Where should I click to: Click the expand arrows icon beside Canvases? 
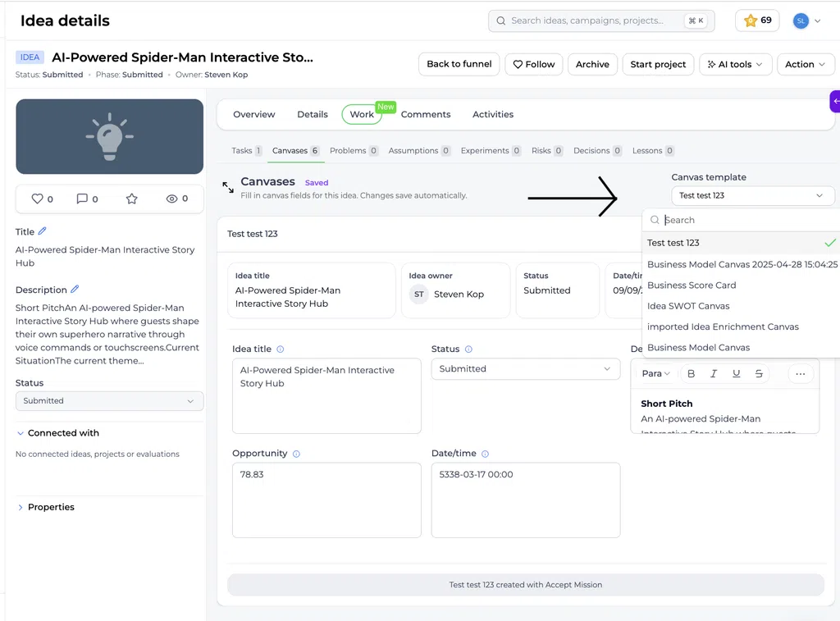pyautogui.click(x=228, y=187)
